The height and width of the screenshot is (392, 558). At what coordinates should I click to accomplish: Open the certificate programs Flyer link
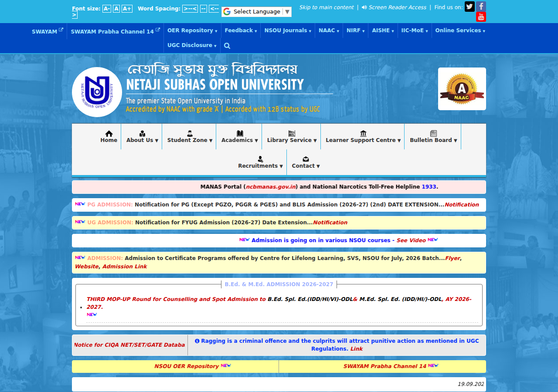tap(453, 258)
